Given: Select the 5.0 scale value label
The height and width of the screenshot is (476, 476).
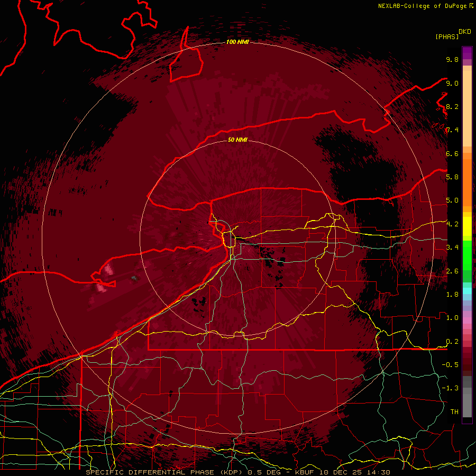Looking at the screenshot, I should point(452,200).
